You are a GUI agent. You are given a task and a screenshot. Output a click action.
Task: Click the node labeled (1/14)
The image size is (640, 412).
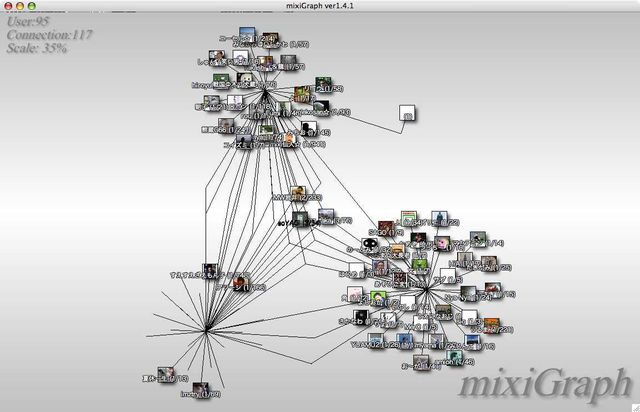[477, 238]
